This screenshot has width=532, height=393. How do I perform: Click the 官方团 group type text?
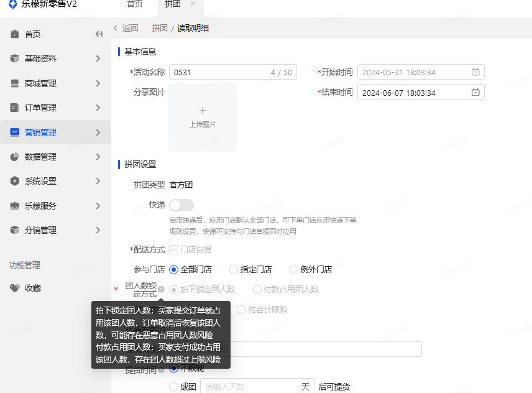point(181,185)
